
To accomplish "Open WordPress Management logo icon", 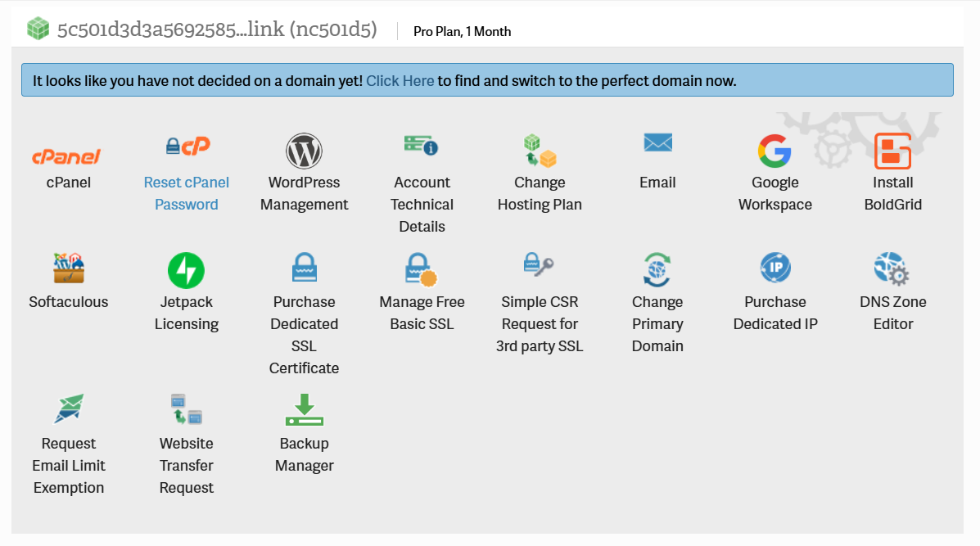I will point(304,151).
